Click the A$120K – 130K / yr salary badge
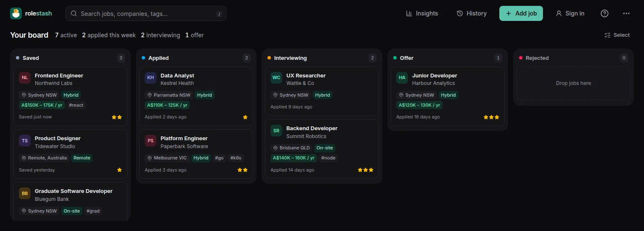Image resolution: width=644 pixels, height=231 pixels. 419,105
